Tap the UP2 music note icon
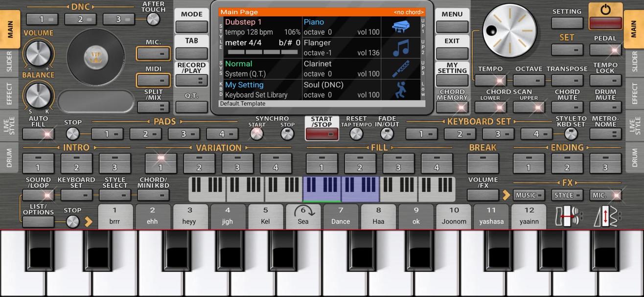The image size is (644, 297). click(x=401, y=47)
